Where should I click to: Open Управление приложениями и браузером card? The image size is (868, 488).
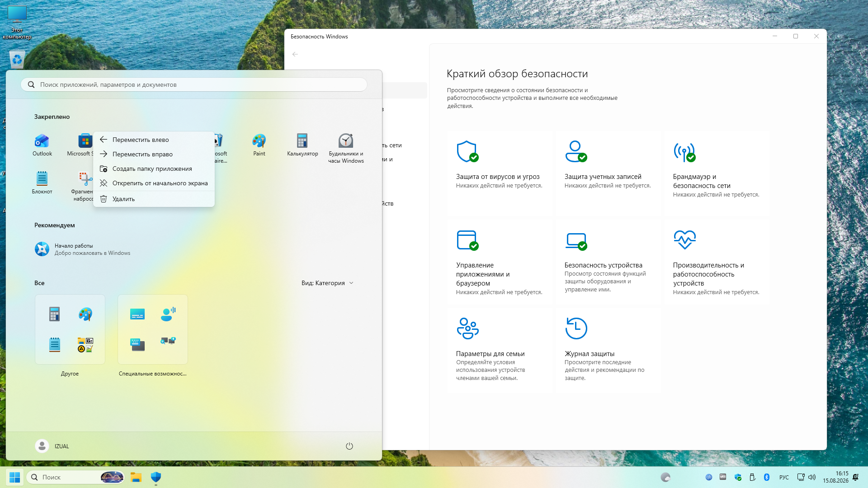(500, 262)
